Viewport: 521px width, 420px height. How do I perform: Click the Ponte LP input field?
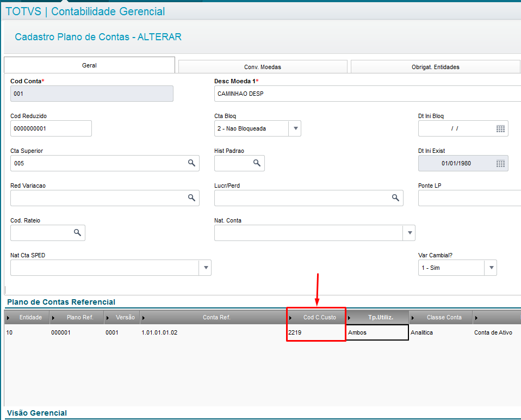click(x=469, y=198)
